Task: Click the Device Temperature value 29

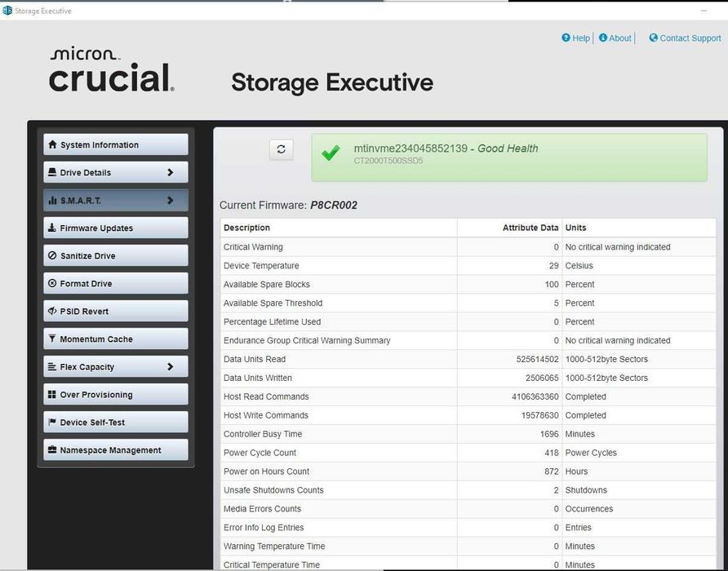Action: pos(553,266)
